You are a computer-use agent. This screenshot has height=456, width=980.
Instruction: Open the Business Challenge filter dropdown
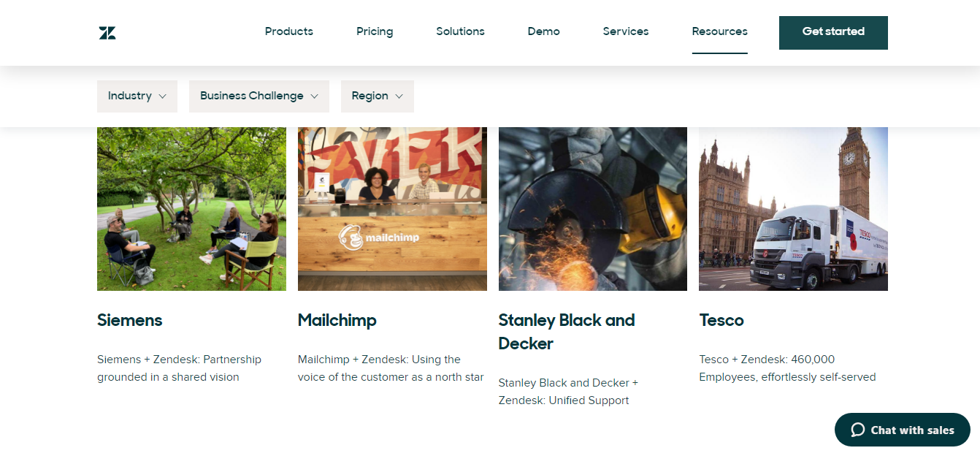point(259,96)
